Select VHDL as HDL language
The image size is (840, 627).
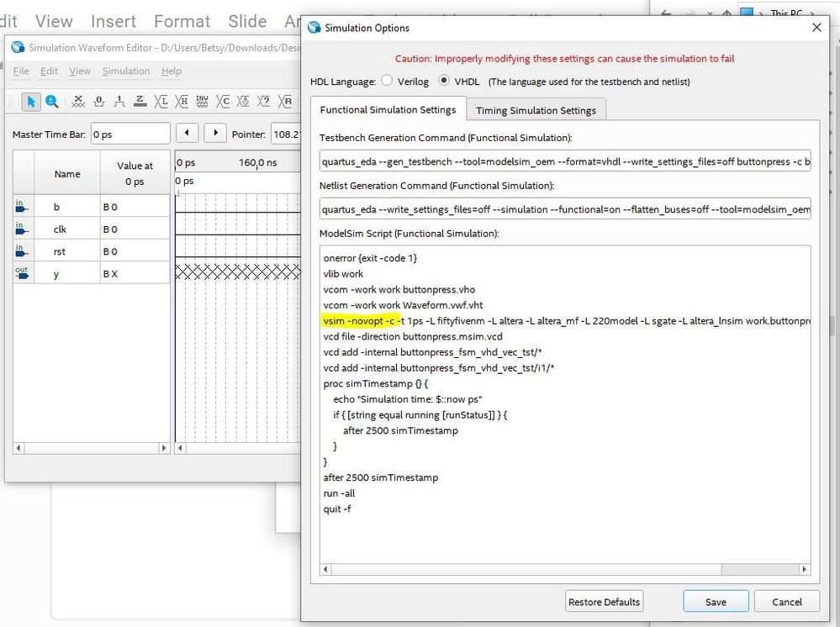point(445,82)
